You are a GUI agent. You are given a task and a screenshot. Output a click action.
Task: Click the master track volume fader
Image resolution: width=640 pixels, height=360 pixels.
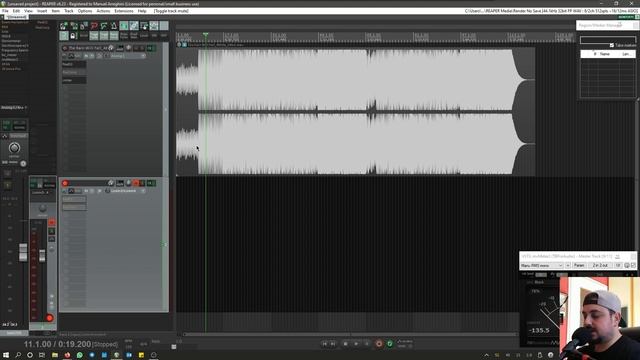coord(23,252)
